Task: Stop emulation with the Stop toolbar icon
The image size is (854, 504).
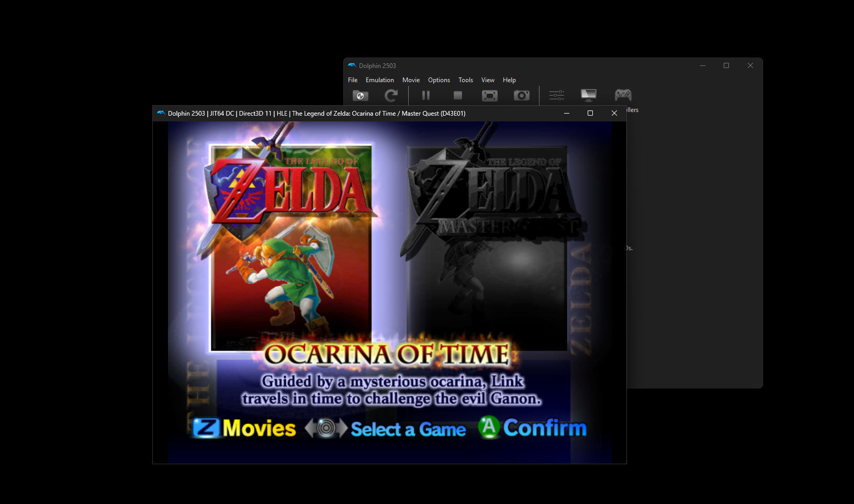Action: (458, 95)
